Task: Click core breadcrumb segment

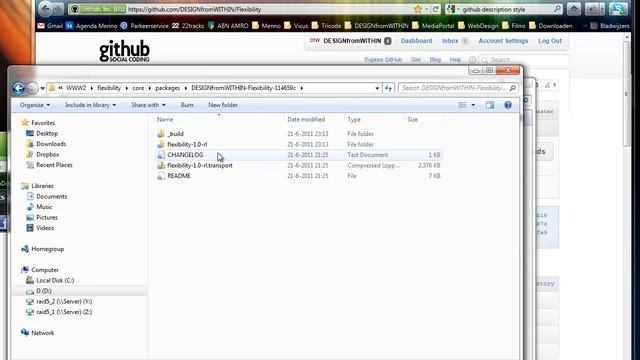Action: pyautogui.click(x=138, y=88)
